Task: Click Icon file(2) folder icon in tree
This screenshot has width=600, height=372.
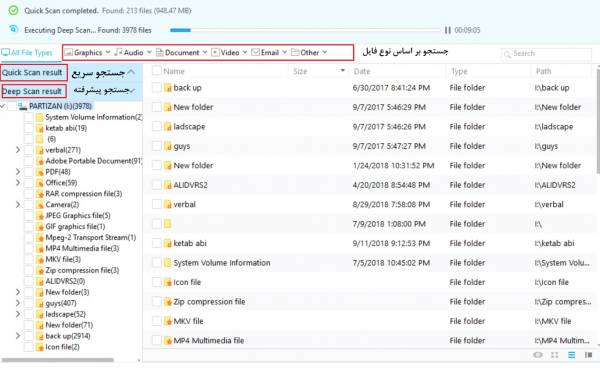Action: click(x=39, y=347)
